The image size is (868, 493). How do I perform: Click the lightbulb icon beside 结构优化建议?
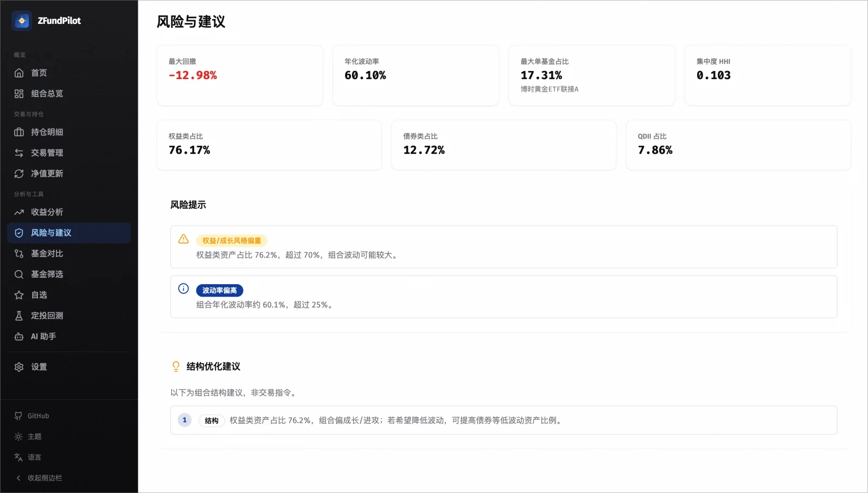point(176,367)
